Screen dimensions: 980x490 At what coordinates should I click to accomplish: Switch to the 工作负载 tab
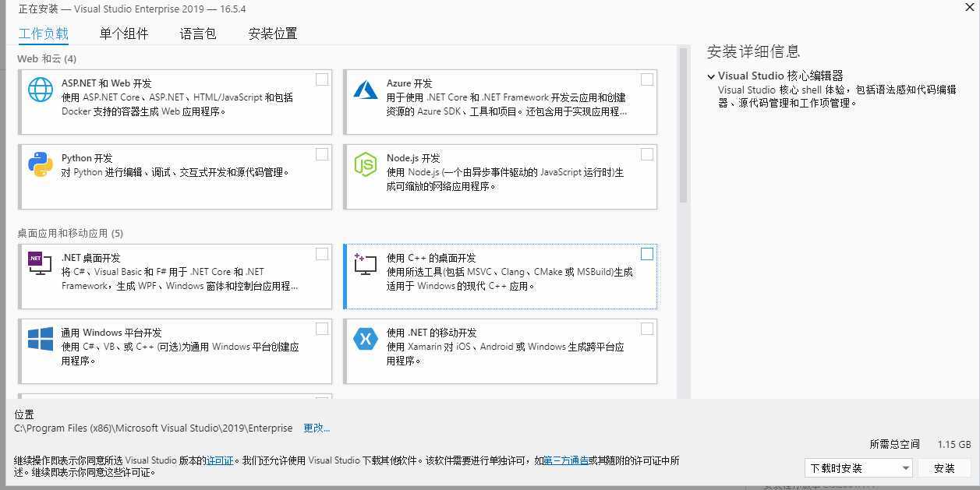(x=44, y=33)
